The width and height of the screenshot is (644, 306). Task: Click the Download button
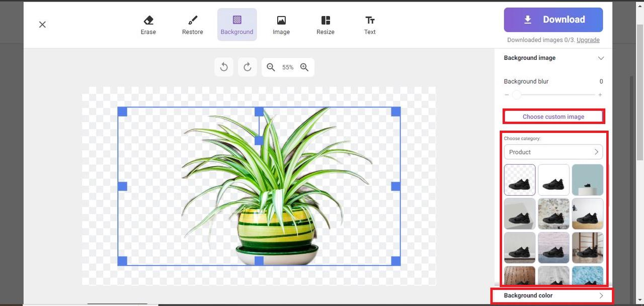point(553,20)
